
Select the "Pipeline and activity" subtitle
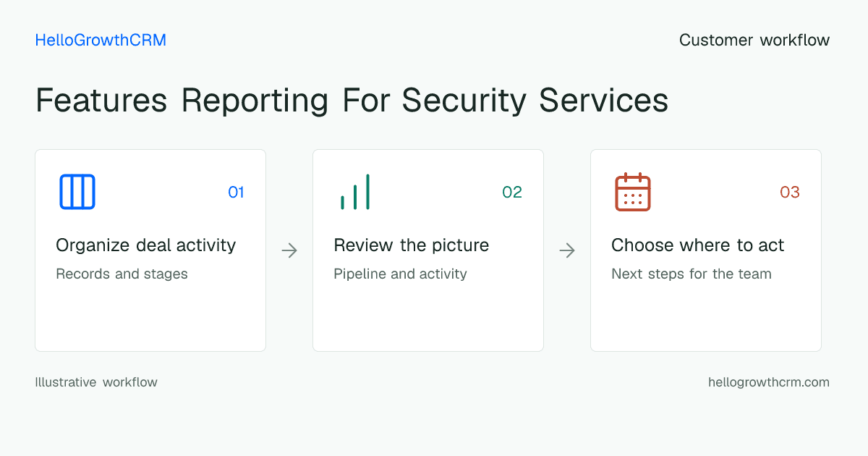(x=400, y=274)
